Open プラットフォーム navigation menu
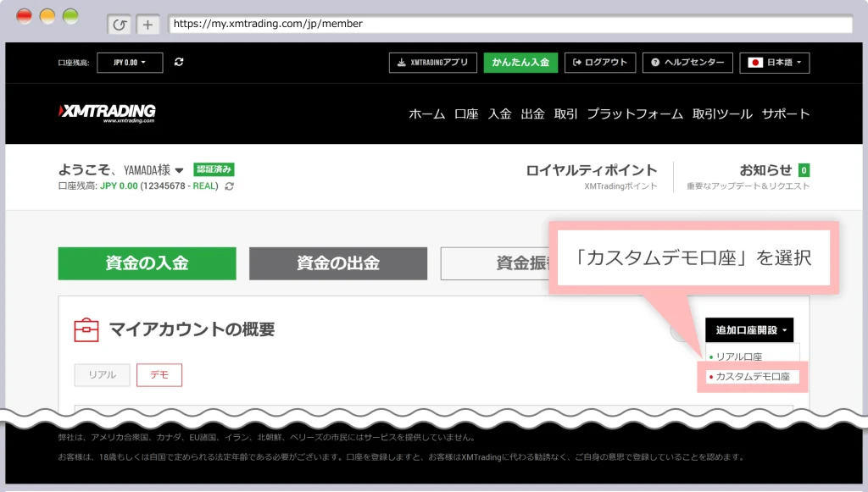868x492 pixels. click(635, 113)
